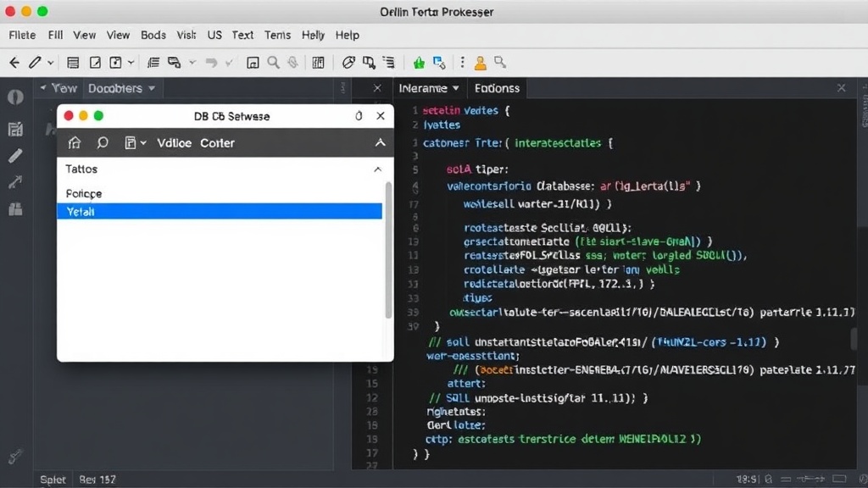Click the Rev 157 status bar entry

click(97, 480)
